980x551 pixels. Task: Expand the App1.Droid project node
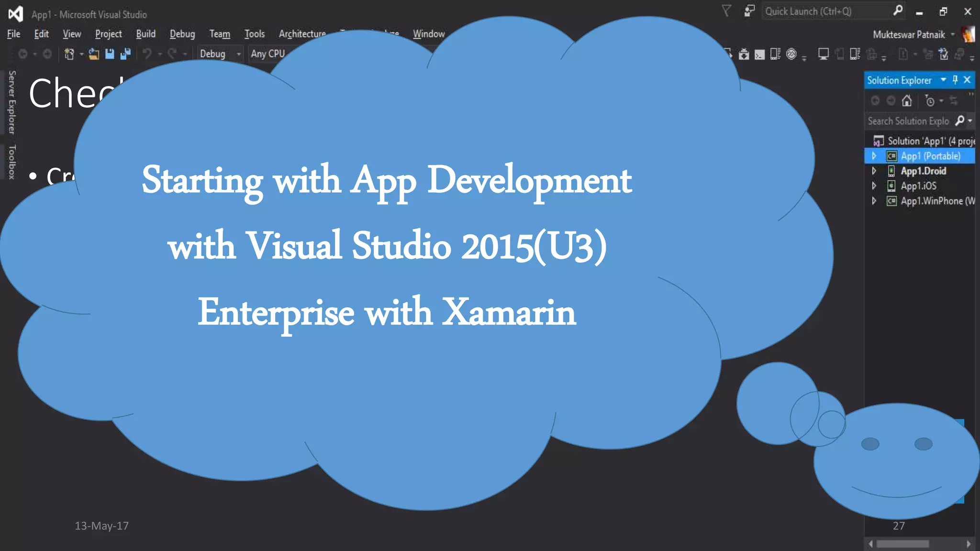click(874, 171)
